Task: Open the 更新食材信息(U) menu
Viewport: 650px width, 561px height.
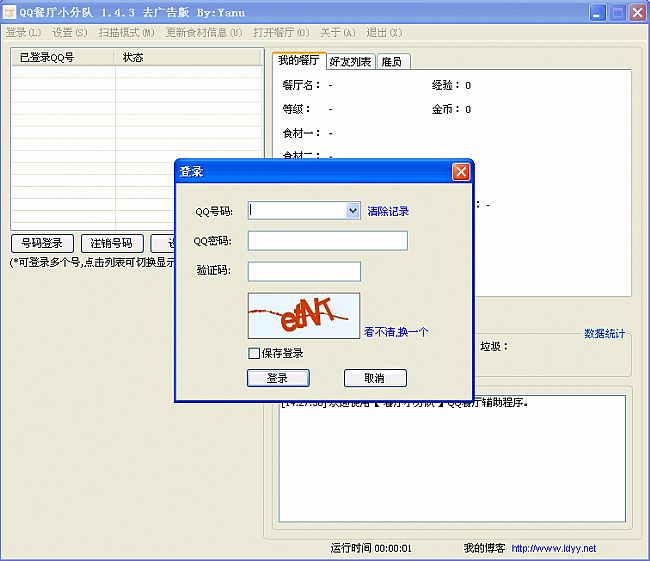Action: pyautogui.click(x=204, y=32)
